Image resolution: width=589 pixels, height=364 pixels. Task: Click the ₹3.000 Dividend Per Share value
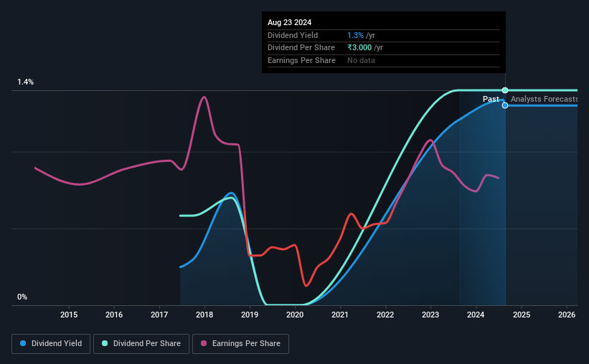pyautogui.click(x=359, y=48)
